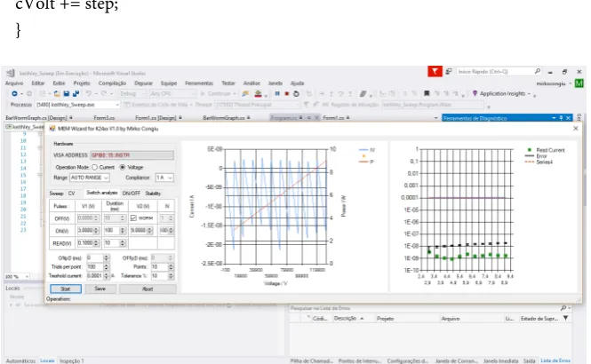Open the Range AUTO RANGE dropdown
591x364 pixels.
coord(90,178)
